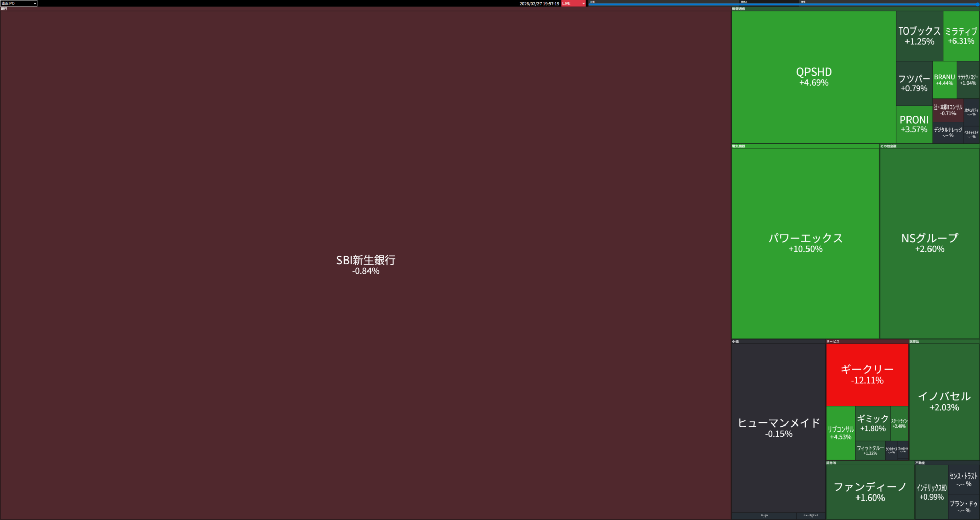The width and height of the screenshot is (980, 520).
Task: Select the パワーエックス +10.50% tile
Action: [805, 243]
